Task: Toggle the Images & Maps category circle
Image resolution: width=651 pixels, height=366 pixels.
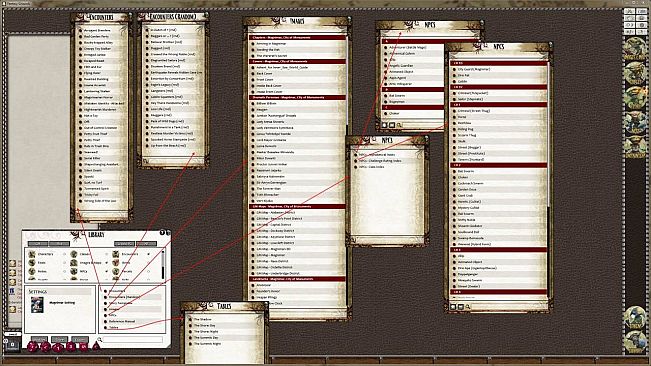Action: point(106,263)
